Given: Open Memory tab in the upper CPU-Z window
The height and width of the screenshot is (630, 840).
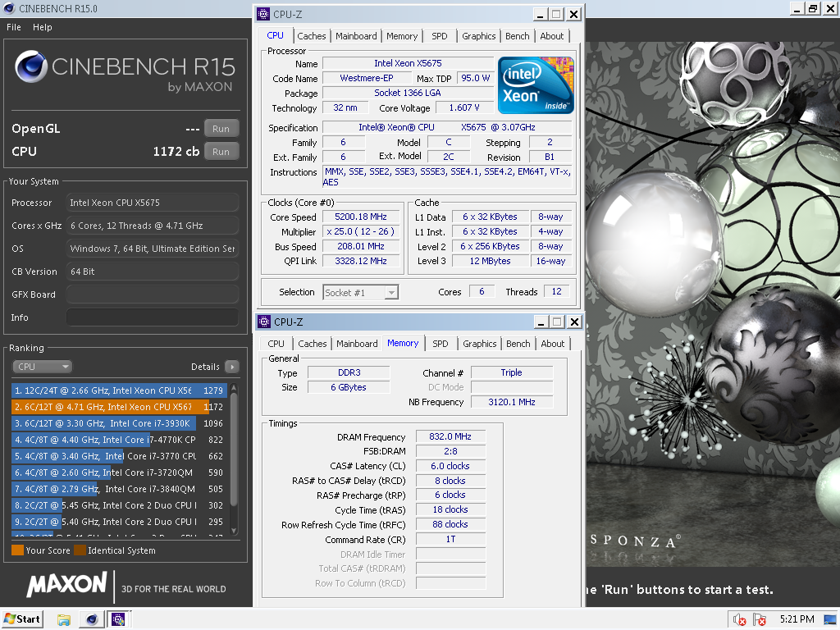Looking at the screenshot, I should (402, 36).
